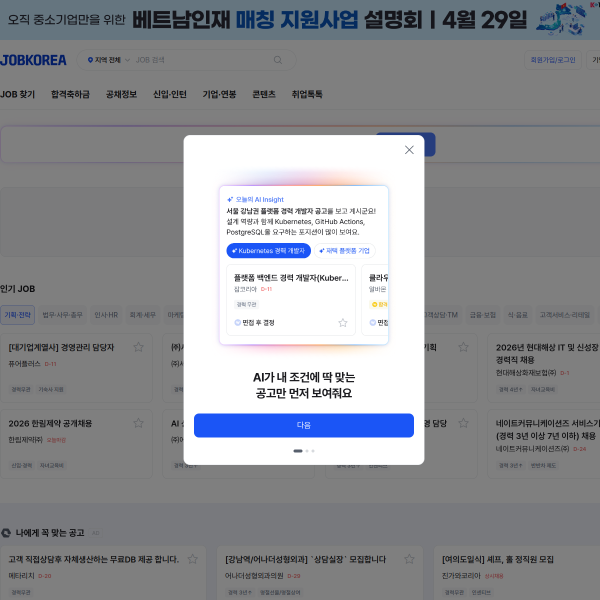Open the 취업톡톡 menu
Screen dimensions: 600x600
pos(307,94)
